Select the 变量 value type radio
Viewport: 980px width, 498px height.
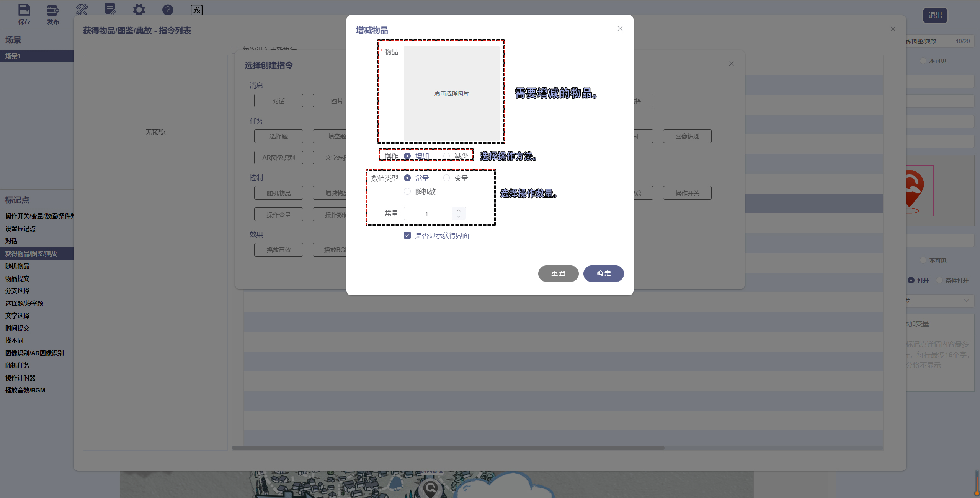(447, 178)
